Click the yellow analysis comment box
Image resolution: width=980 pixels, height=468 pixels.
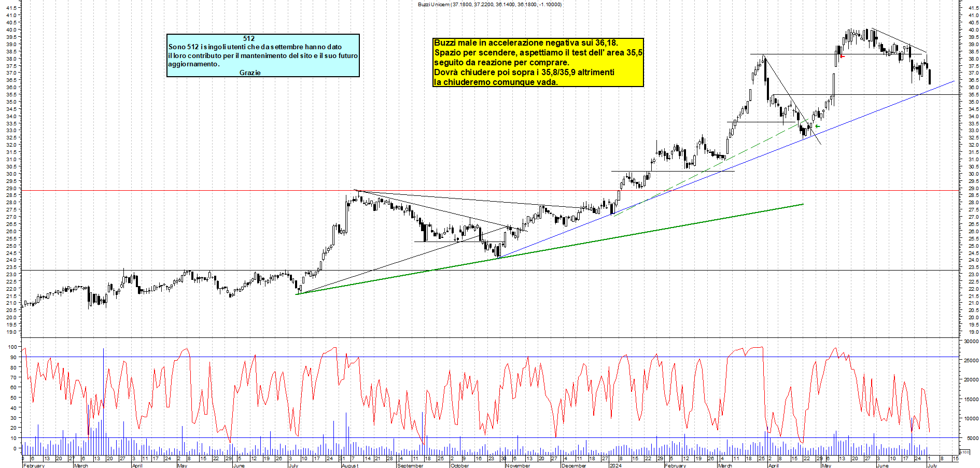pos(538,62)
